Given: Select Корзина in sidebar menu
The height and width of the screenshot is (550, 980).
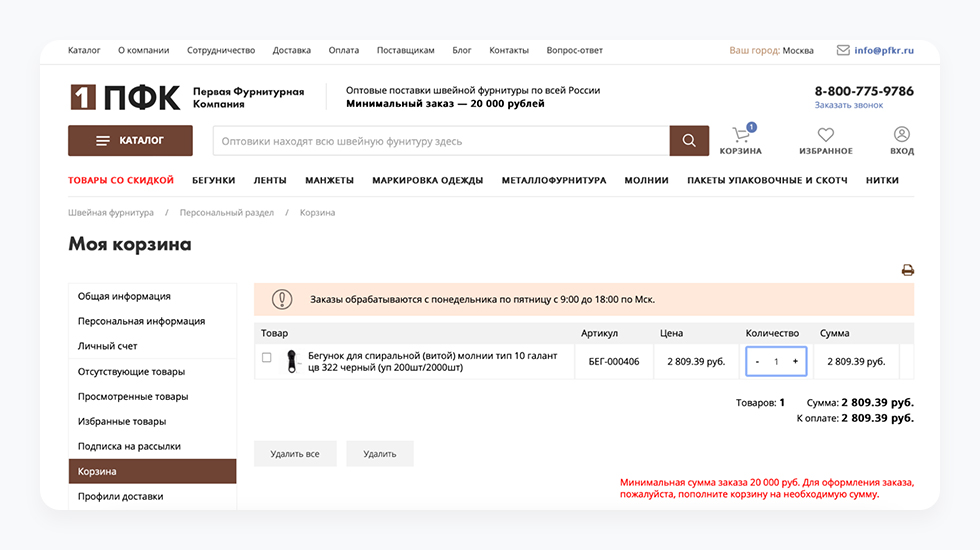Looking at the screenshot, I should click(152, 471).
